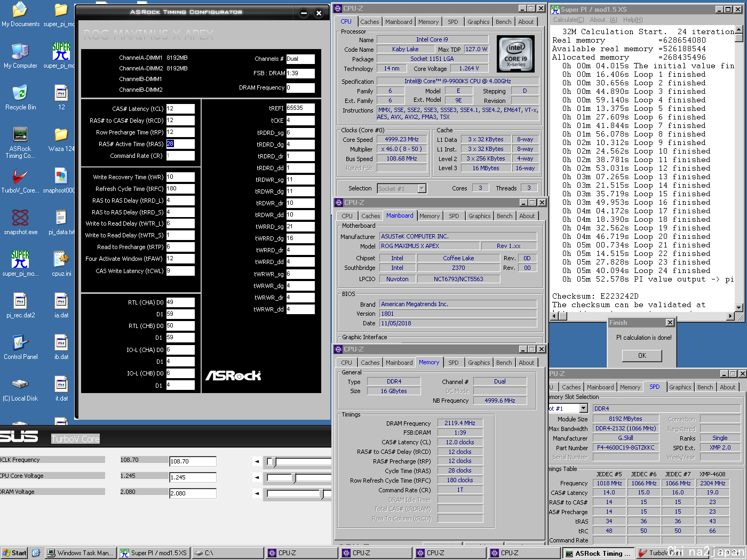Edit the RAS# Active Time (tRAS) field
The height and width of the screenshot is (560, 747).
[x=180, y=144]
